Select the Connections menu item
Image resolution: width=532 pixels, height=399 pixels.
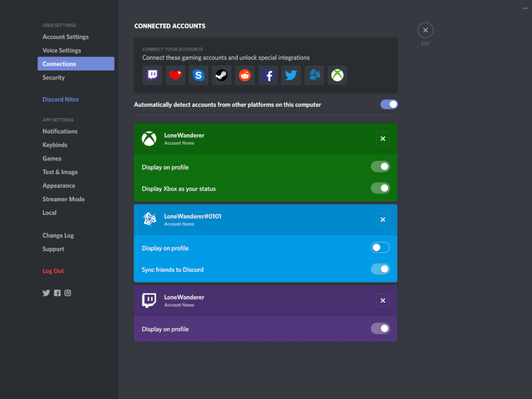pyautogui.click(x=76, y=64)
